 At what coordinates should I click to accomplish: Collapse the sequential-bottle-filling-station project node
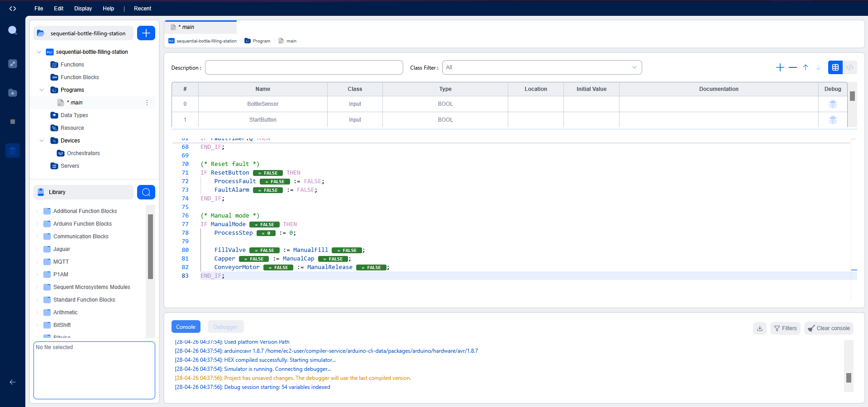point(39,52)
